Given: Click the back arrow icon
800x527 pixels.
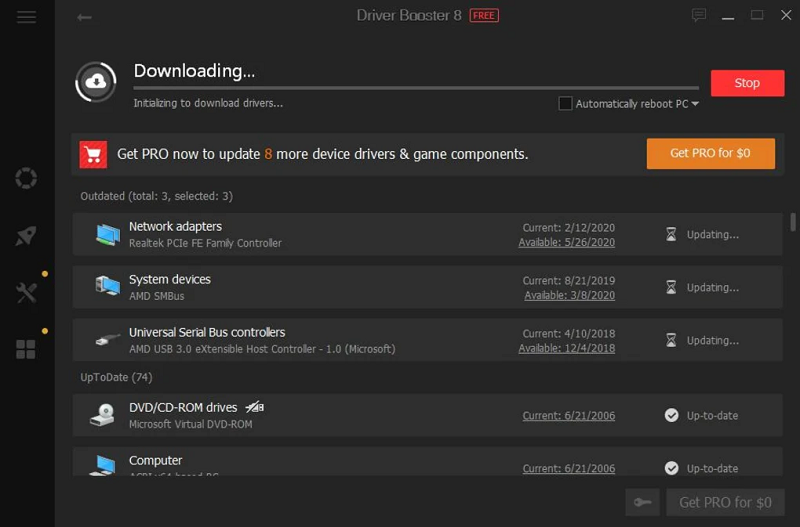Looking at the screenshot, I should tap(85, 17).
